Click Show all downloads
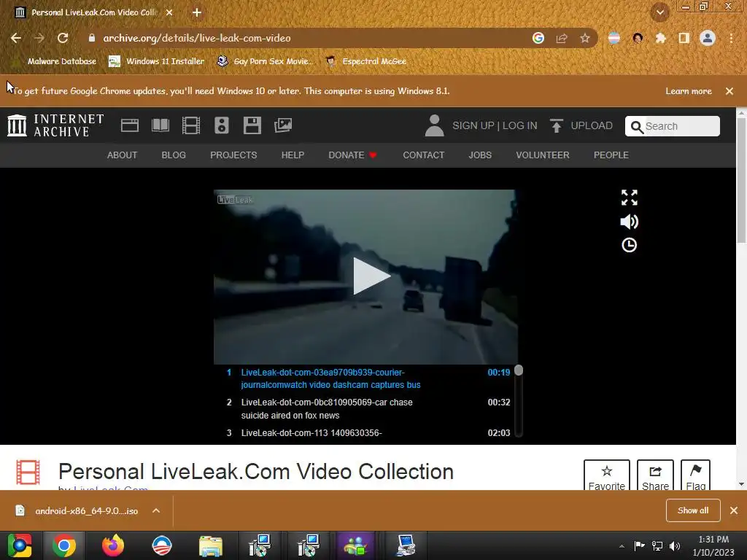747x560 pixels. click(x=693, y=510)
